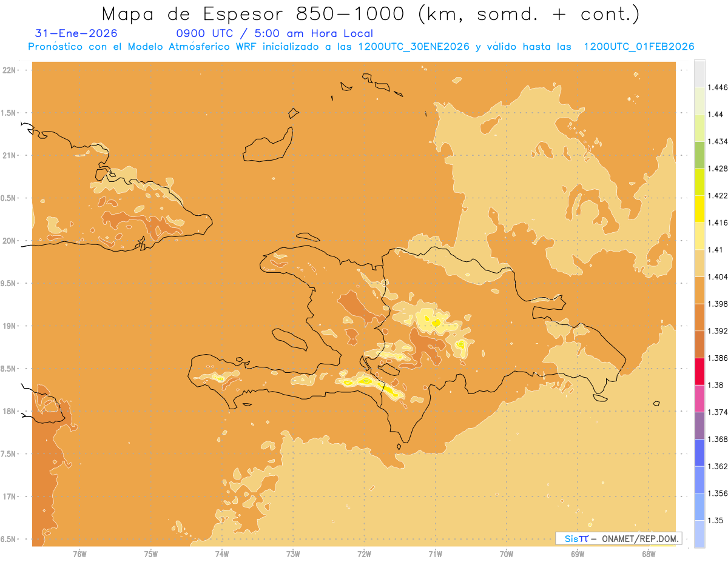Screen dimensions: 728x562
Task: Pick the blue swatch between 1.362 and 1.368
Action: pyautogui.click(x=699, y=452)
